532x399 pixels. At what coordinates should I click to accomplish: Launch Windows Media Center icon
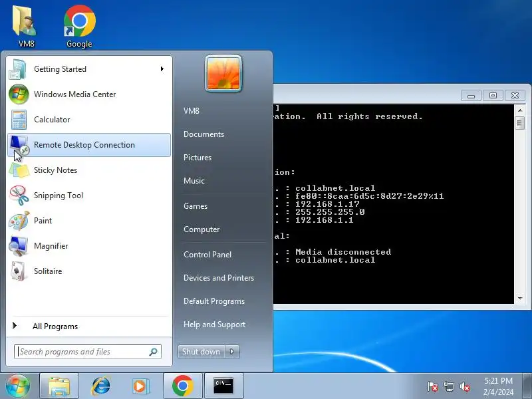[19, 94]
